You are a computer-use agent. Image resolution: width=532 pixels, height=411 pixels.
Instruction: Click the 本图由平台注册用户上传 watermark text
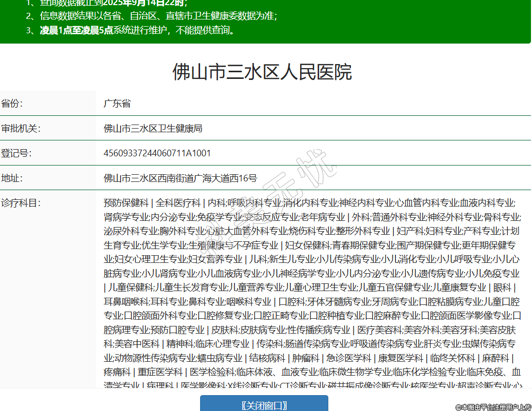494,407
